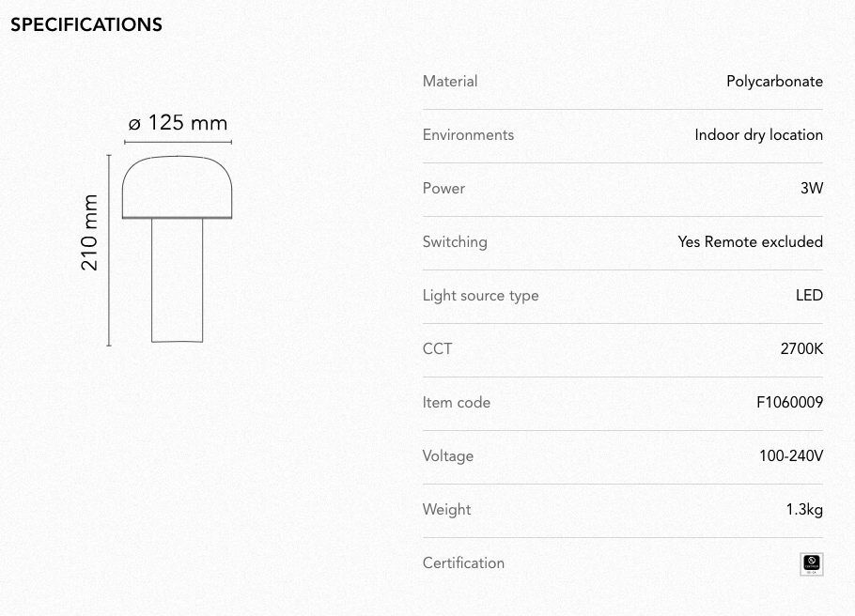Click Yes Remote excluded value
Viewport: 855px width, 616px height.
[x=751, y=241]
